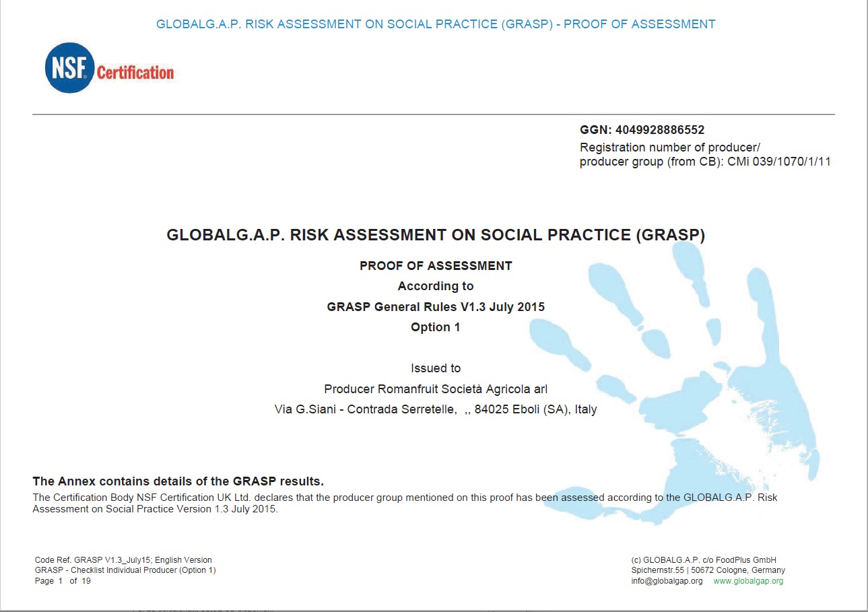868x612 pixels.
Task: Click the Via G.Siani Eboli address line
Action: point(436,409)
